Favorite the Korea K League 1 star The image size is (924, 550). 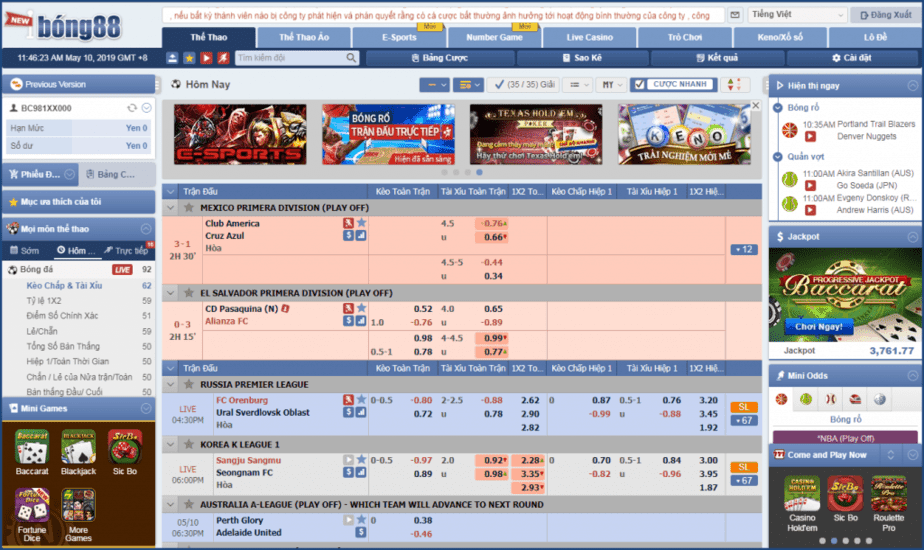[x=189, y=444]
